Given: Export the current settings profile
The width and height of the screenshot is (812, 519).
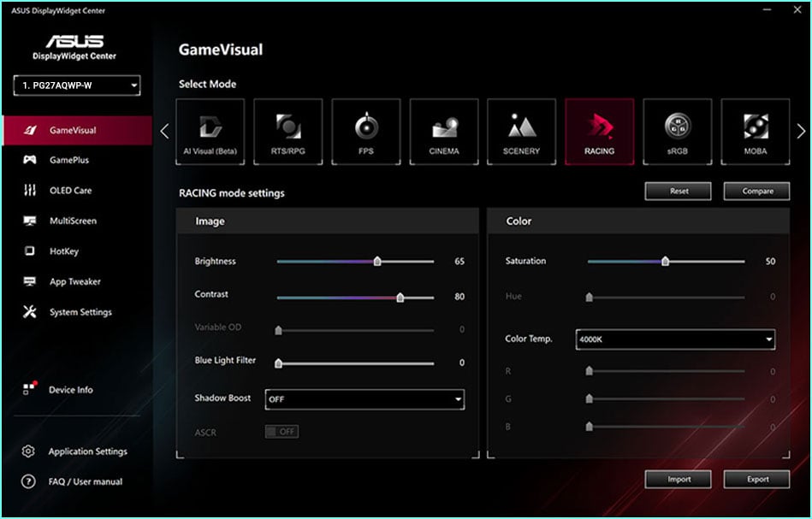Looking at the screenshot, I should tap(756, 479).
